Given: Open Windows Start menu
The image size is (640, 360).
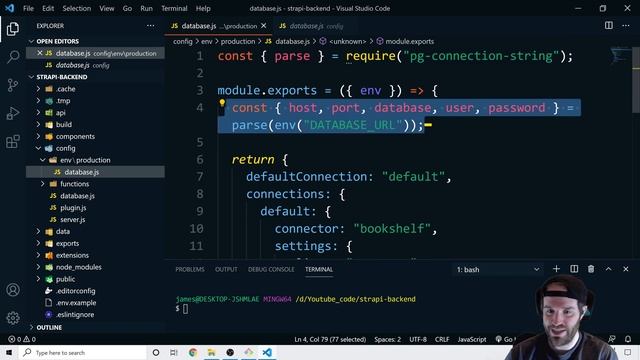Looking at the screenshot, I should tap(9, 352).
